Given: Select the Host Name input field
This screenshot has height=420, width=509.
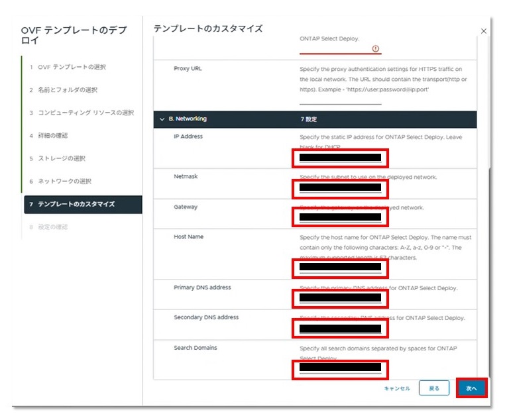Looking at the screenshot, I should [340, 268].
